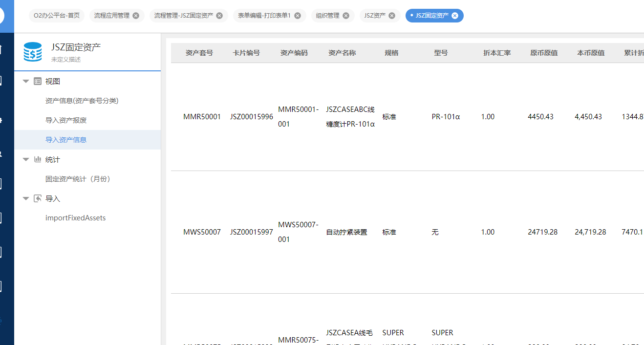Select asset name 自动拧紧装置
The height and width of the screenshot is (345, 644).
tap(346, 232)
